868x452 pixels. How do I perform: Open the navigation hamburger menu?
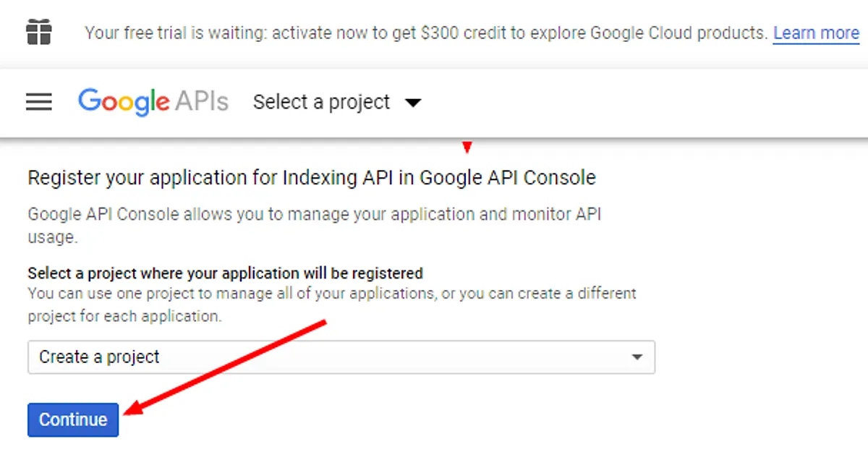tap(38, 102)
